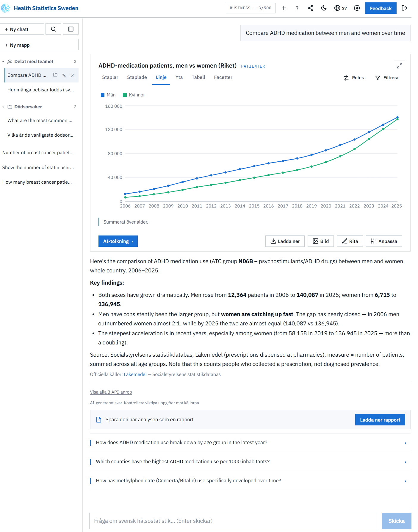Collapse Delat med teamet folder
This screenshot has width=418, height=532.
point(3,62)
